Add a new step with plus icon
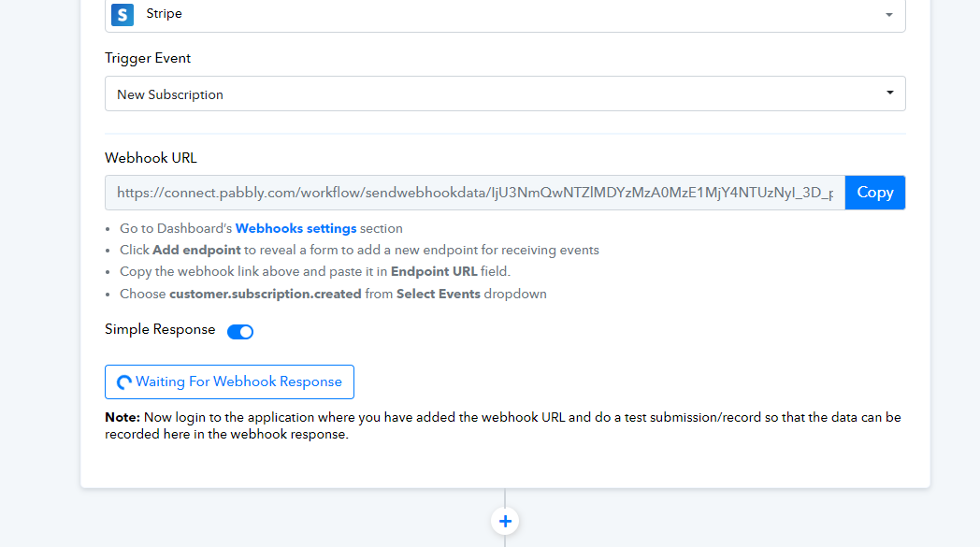 [505, 522]
